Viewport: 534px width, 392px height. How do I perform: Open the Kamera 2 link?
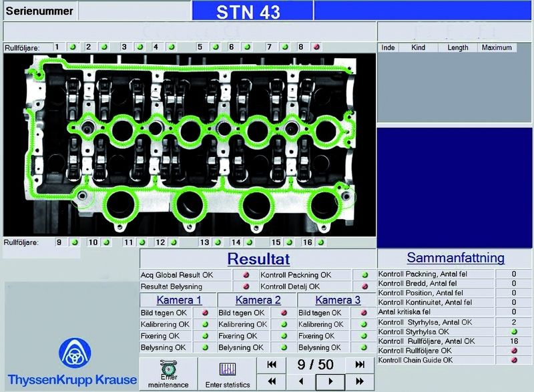(x=258, y=300)
